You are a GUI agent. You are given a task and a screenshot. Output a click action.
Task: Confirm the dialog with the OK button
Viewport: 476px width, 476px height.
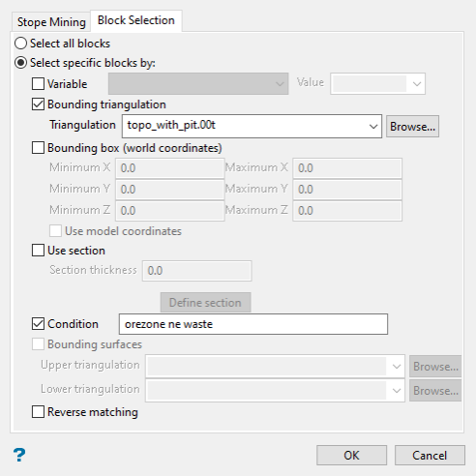[351, 456]
